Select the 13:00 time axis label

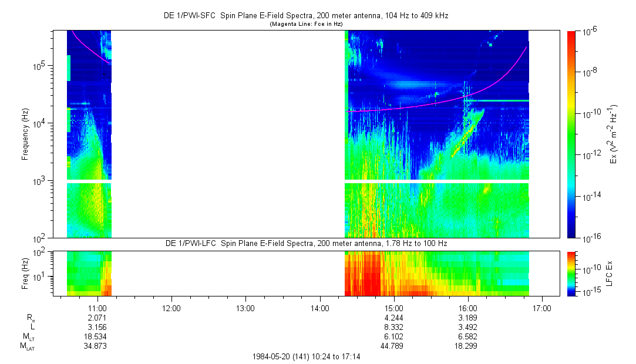(245, 307)
